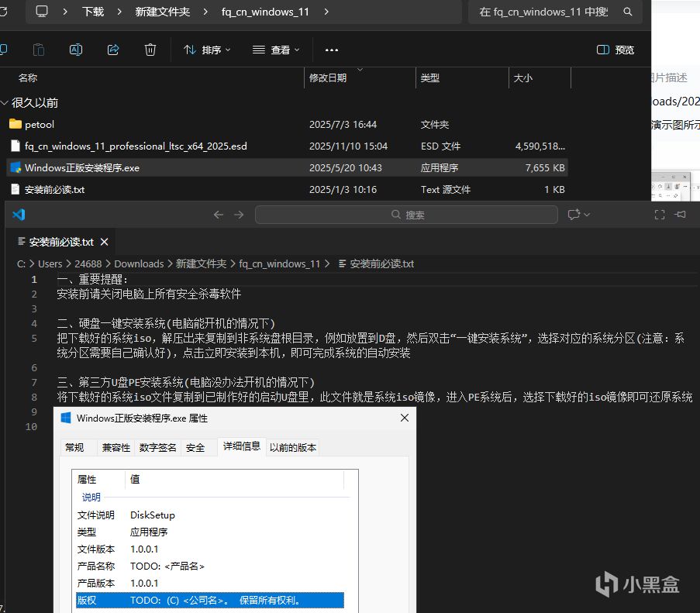Click the 新建文件夹 breadcrumb in address bar
The height and width of the screenshot is (613, 700).
(x=163, y=12)
